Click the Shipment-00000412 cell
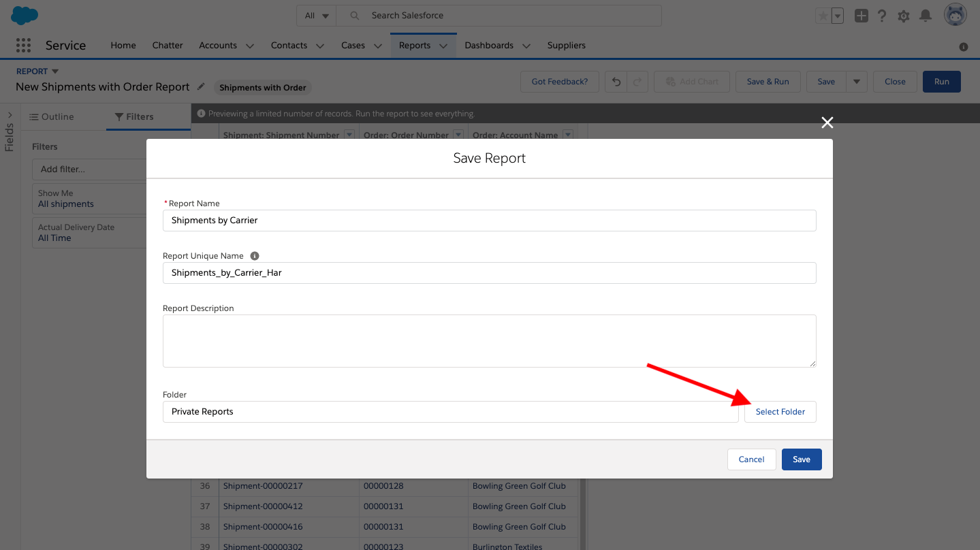The height and width of the screenshot is (550, 980). [289, 506]
